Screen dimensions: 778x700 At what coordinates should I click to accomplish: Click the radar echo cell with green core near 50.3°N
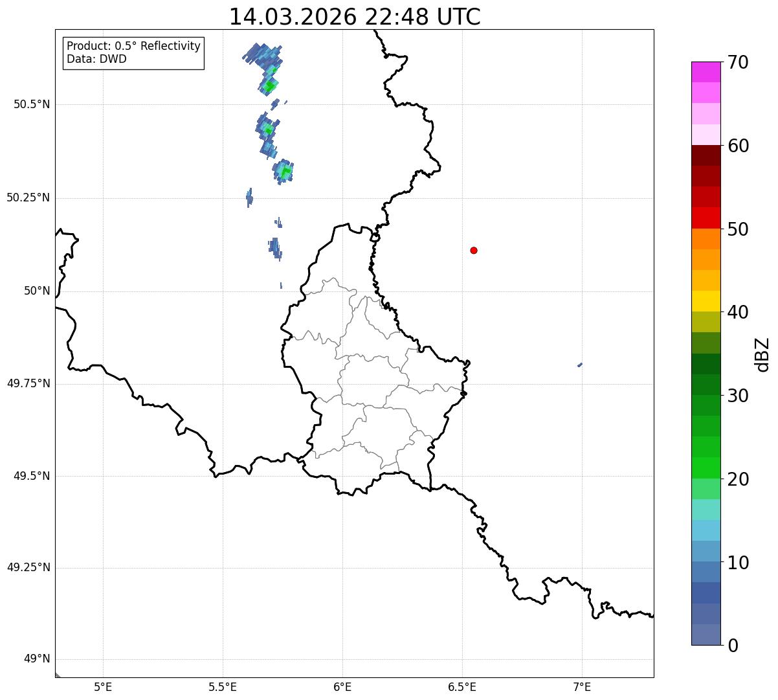pos(283,172)
